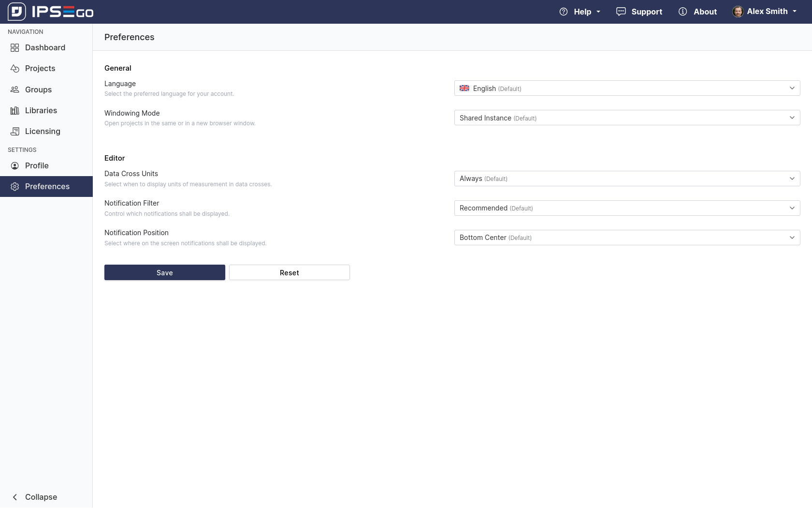Click the Projects sidebar icon
This screenshot has width=812, height=508.
(x=15, y=69)
